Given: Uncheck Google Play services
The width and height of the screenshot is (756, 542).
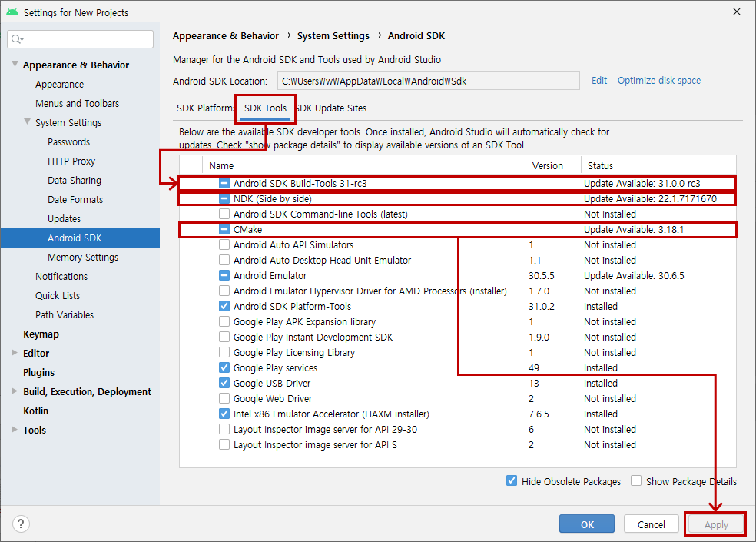Looking at the screenshot, I should click(x=224, y=367).
